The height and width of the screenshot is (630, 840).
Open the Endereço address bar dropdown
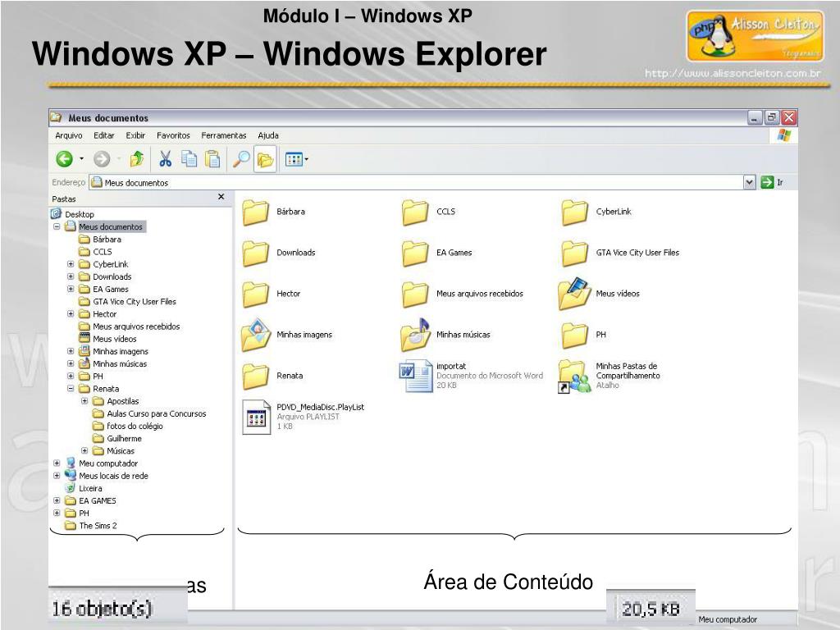pyautogui.click(x=750, y=183)
